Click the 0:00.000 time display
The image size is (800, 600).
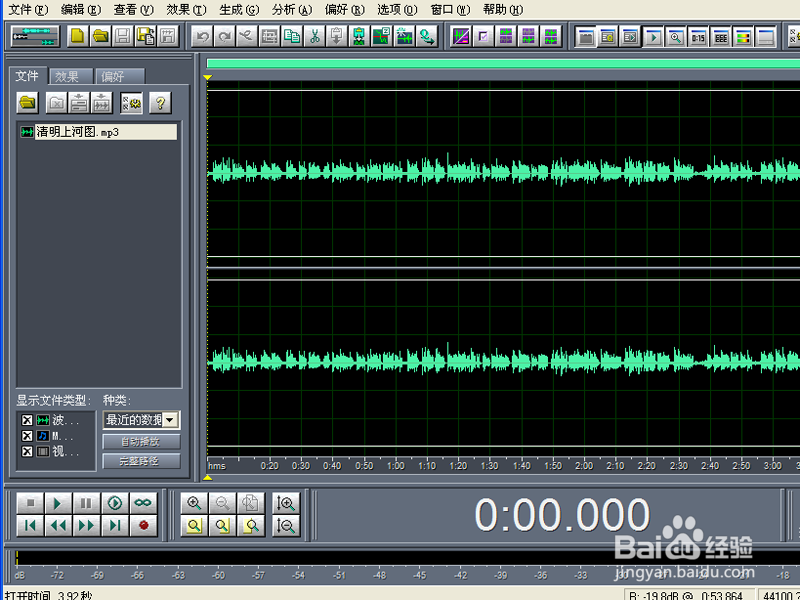(x=562, y=515)
